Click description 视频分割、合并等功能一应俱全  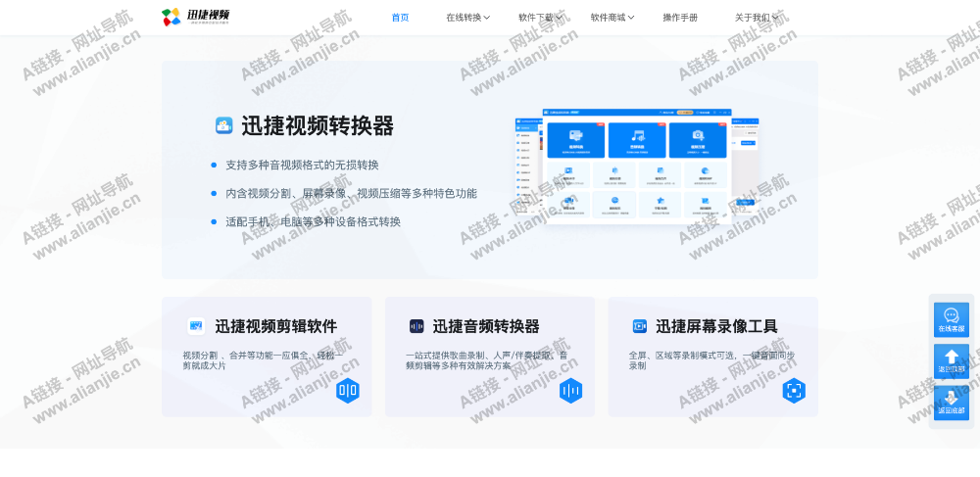(263, 360)
